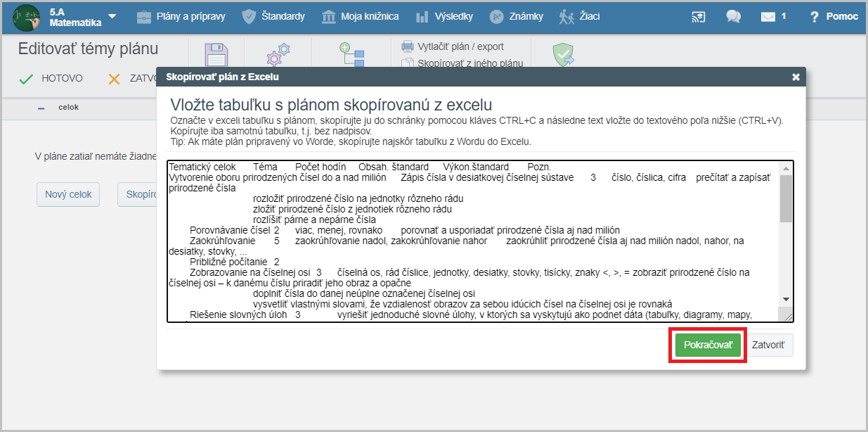Click 'Zobrazovanie na číselnej osi' line

point(251,272)
